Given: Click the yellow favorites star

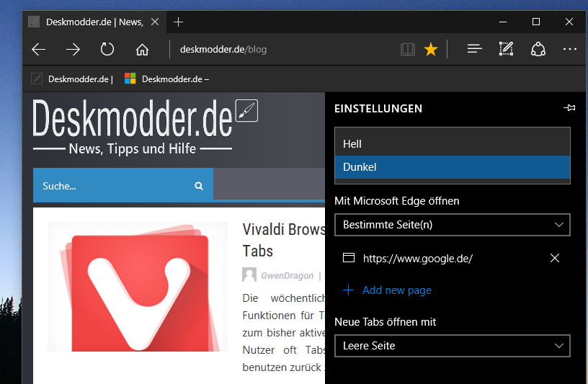Looking at the screenshot, I should 431,49.
